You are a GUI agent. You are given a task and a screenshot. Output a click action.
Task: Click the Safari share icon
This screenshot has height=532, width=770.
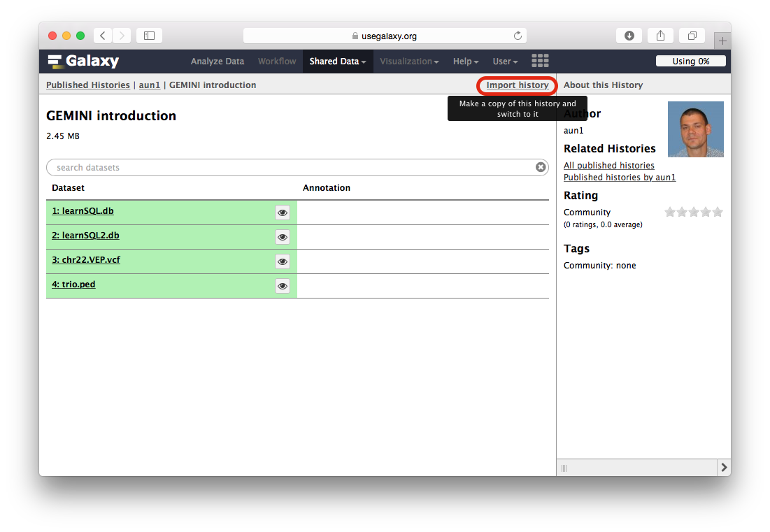click(x=660, y=36)
